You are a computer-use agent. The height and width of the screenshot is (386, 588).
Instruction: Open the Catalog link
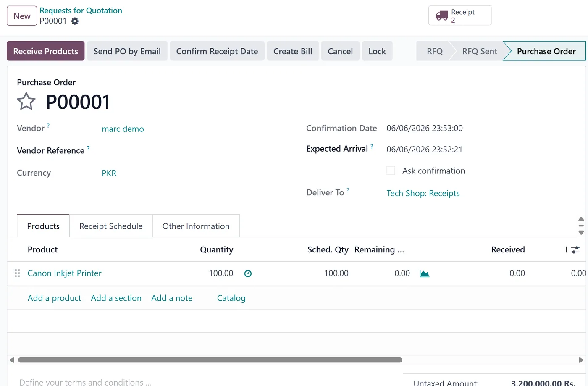pos(231,298)
